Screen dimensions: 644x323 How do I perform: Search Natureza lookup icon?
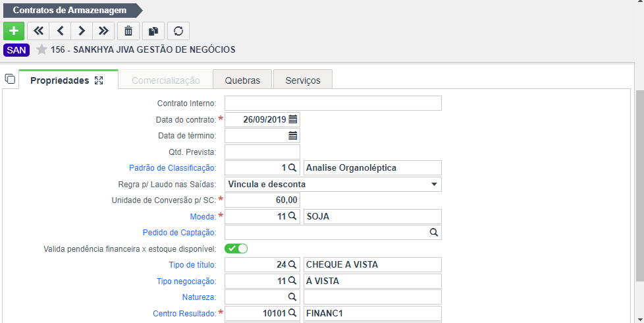(x=292, y=297)
